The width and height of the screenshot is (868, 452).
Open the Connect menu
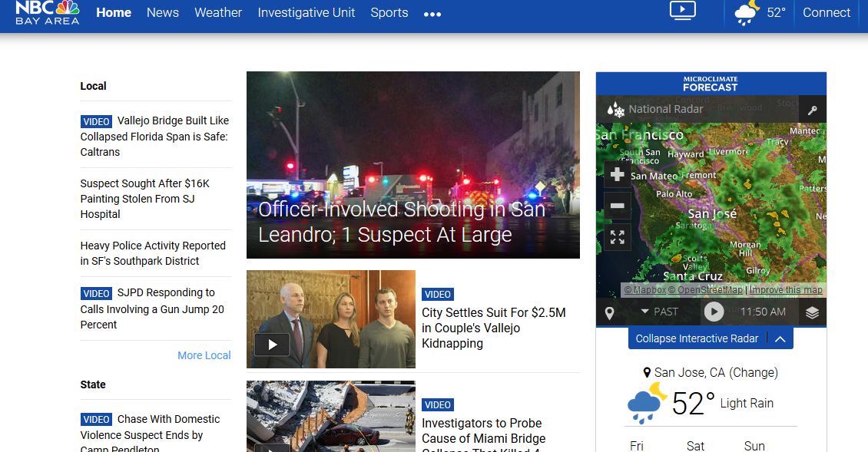827,13
